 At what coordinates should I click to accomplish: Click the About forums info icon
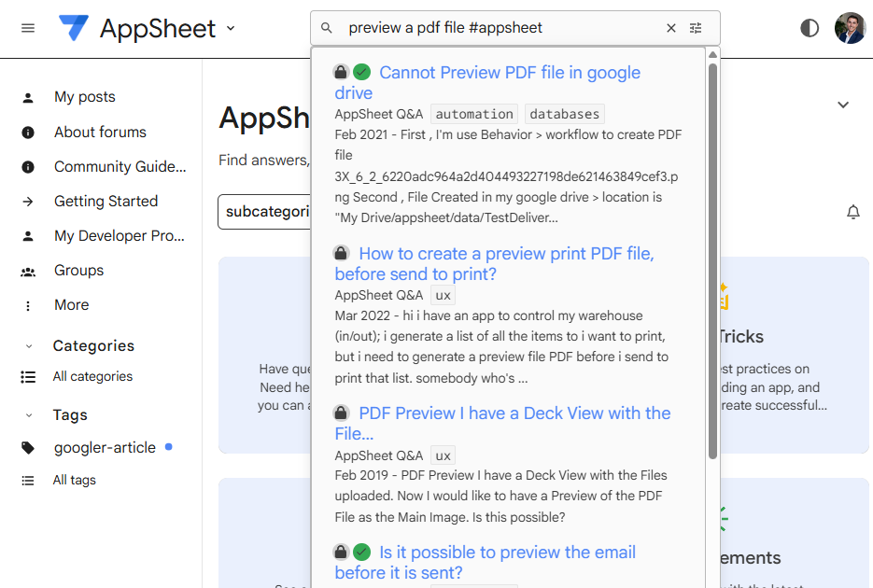(28, 133)
